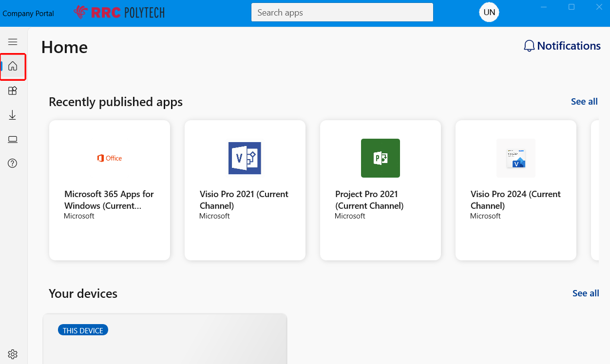Open the Apps sidebar icon

13,91
